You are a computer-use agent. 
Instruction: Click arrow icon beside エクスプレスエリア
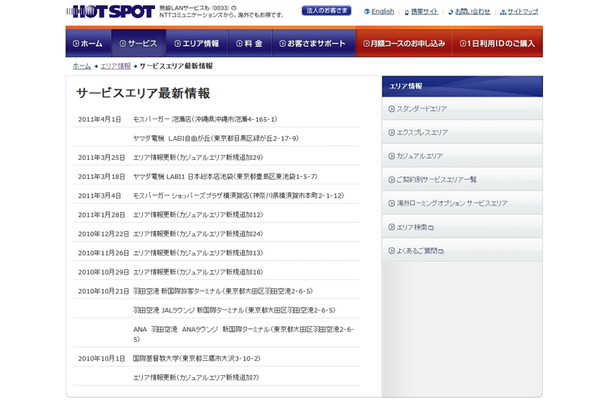point(391,132)
